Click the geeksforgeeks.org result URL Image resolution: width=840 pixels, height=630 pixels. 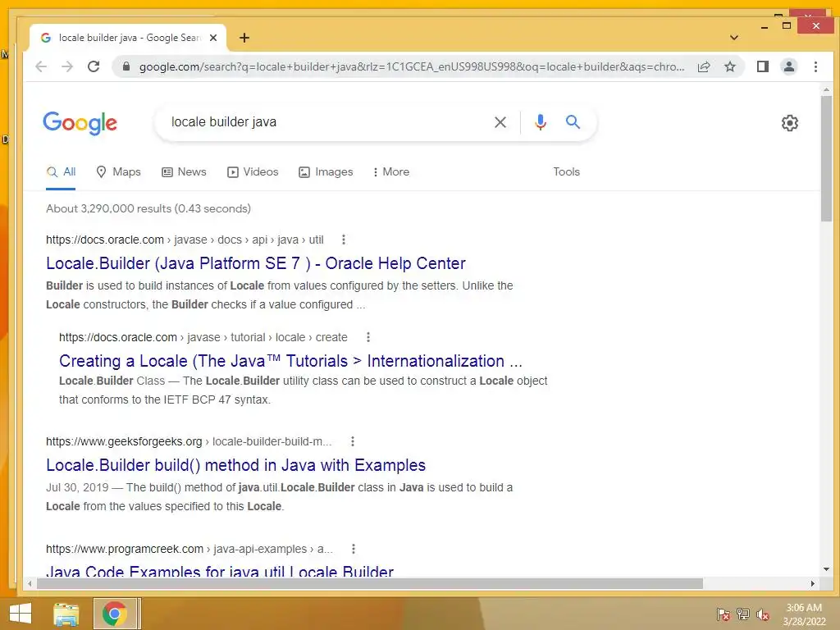click(x=189, y=441)
